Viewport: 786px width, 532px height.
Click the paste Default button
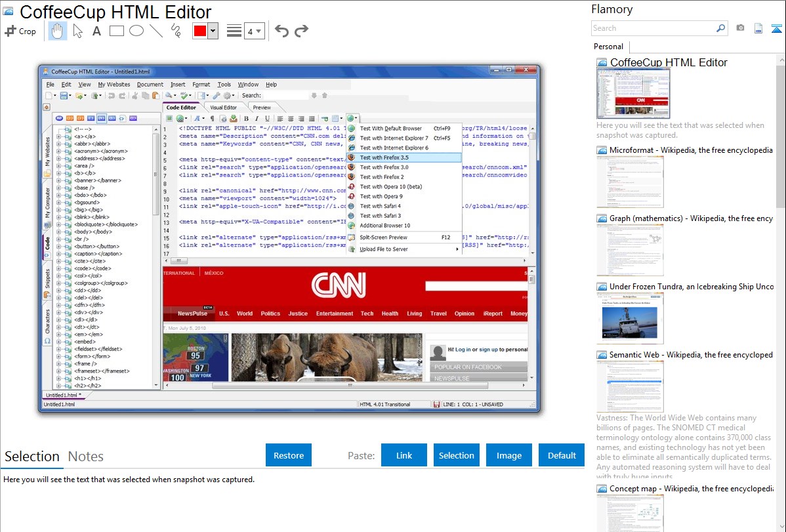coord(562,455)
